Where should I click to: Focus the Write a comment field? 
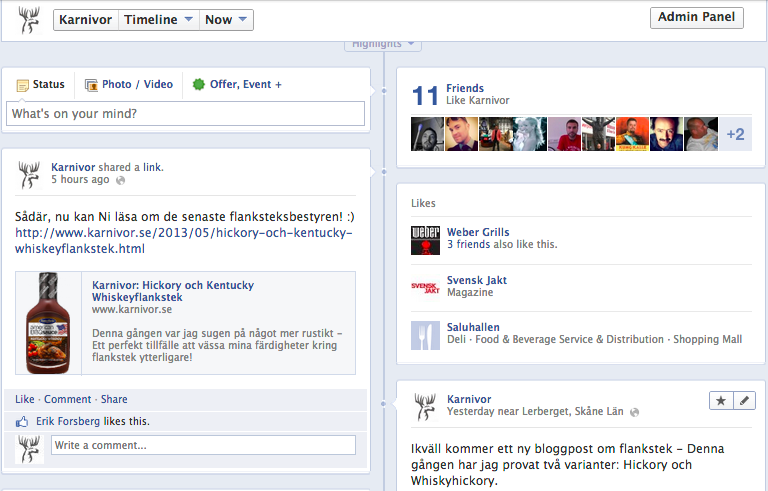pyautogui.click(x=203, y=445)
